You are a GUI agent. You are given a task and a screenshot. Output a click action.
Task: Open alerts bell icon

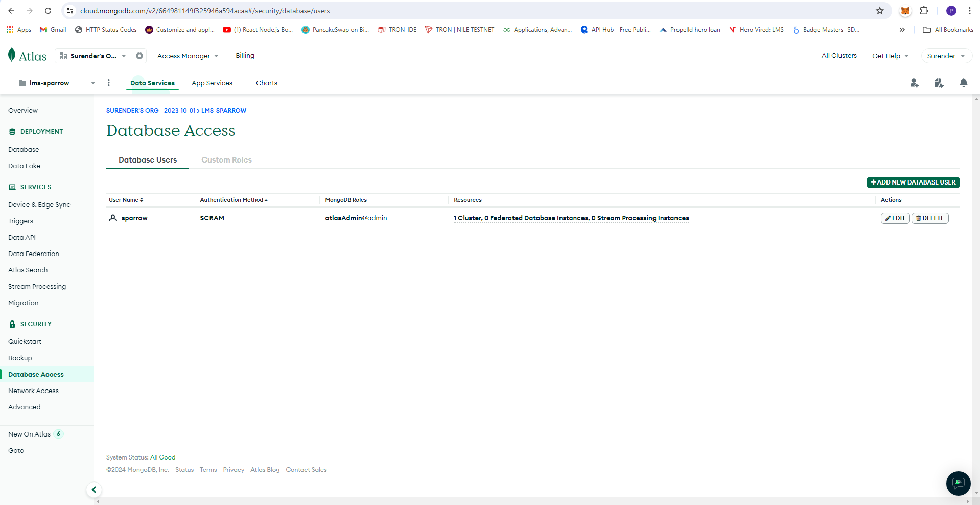point(964,83)
